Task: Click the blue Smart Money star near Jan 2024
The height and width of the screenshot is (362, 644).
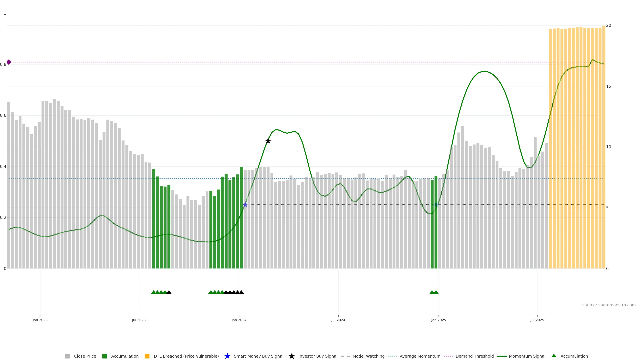Action: click(245, 205)
